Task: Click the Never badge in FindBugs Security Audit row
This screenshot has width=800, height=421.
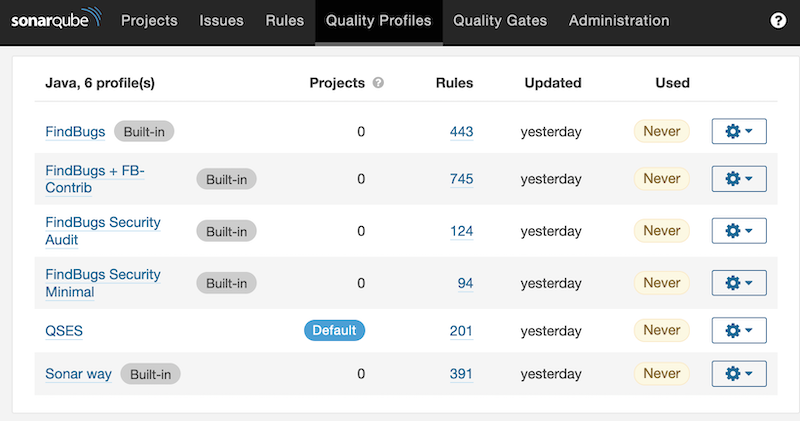Action: 662,231
